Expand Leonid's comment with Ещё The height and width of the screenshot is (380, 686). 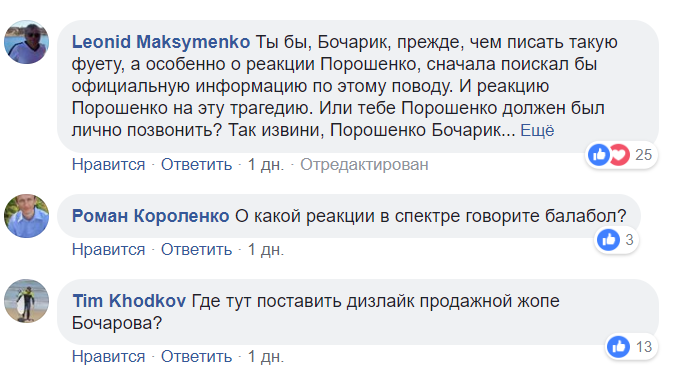tap(537, 130)
